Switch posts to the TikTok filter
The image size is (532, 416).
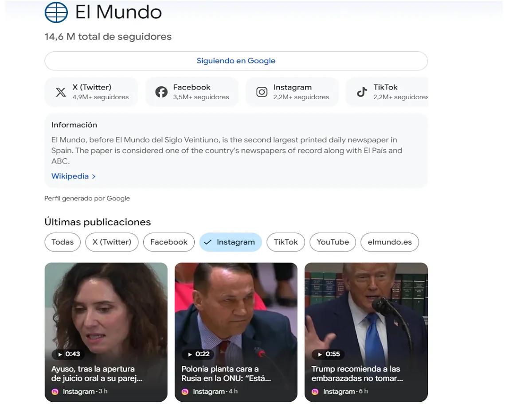click(x=286, y=242)
